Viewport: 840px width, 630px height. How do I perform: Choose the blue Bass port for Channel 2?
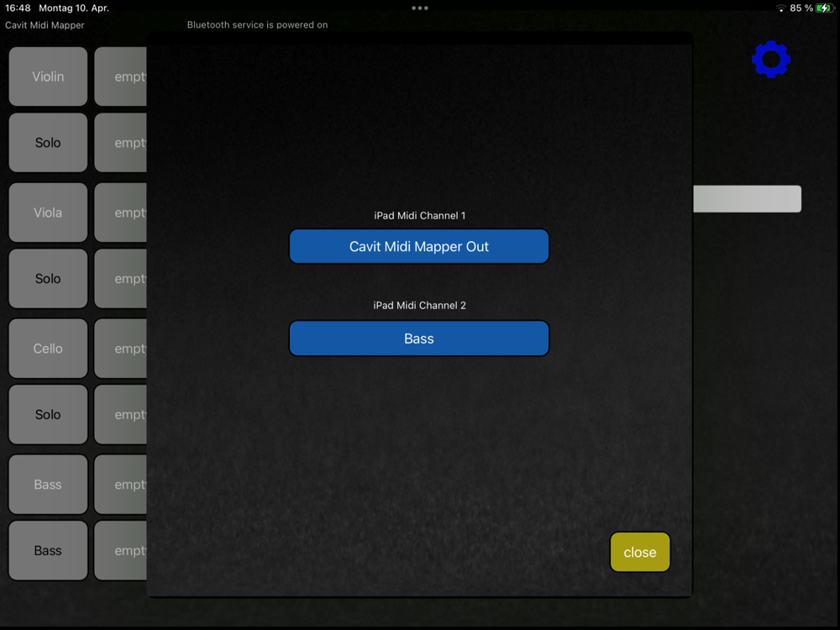tap(419, 339)
